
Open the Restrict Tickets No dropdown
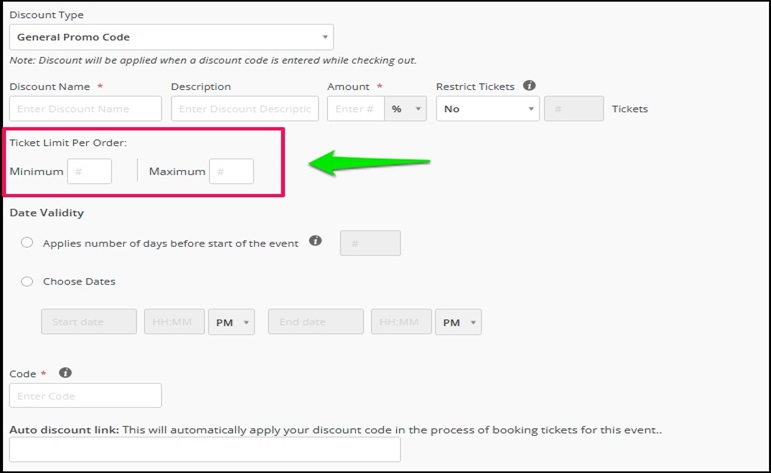pos(488,109)
